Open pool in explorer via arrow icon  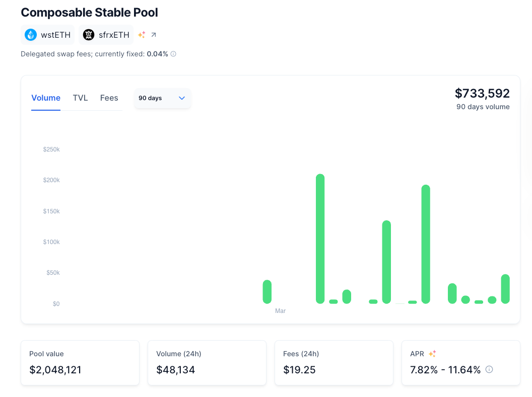pyautogui.click(x=154, y=35)
